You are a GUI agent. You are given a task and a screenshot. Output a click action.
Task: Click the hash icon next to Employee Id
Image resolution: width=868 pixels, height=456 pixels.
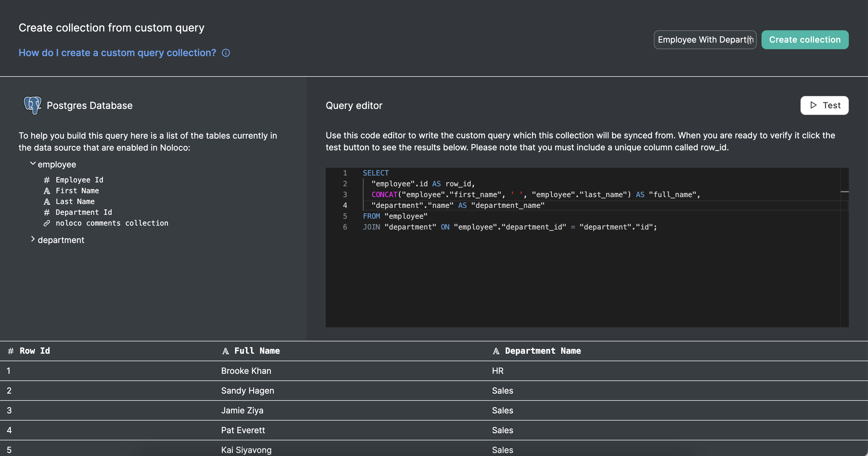(x=47, y=180)
